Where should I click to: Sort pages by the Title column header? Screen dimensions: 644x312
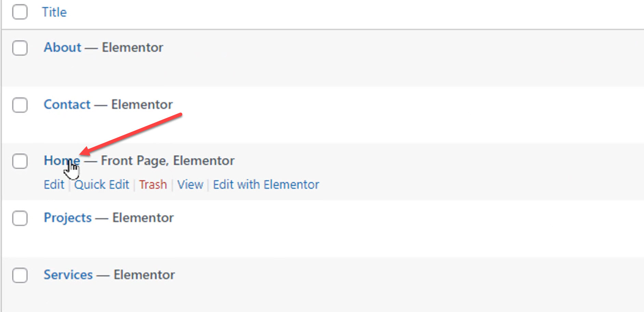[x=54, y=12]
